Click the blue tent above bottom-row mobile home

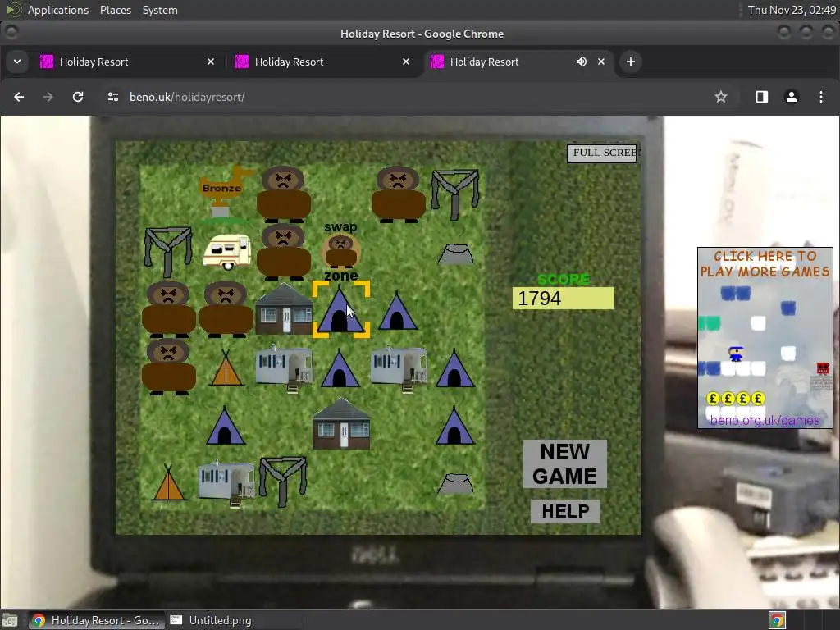(226, 425)
